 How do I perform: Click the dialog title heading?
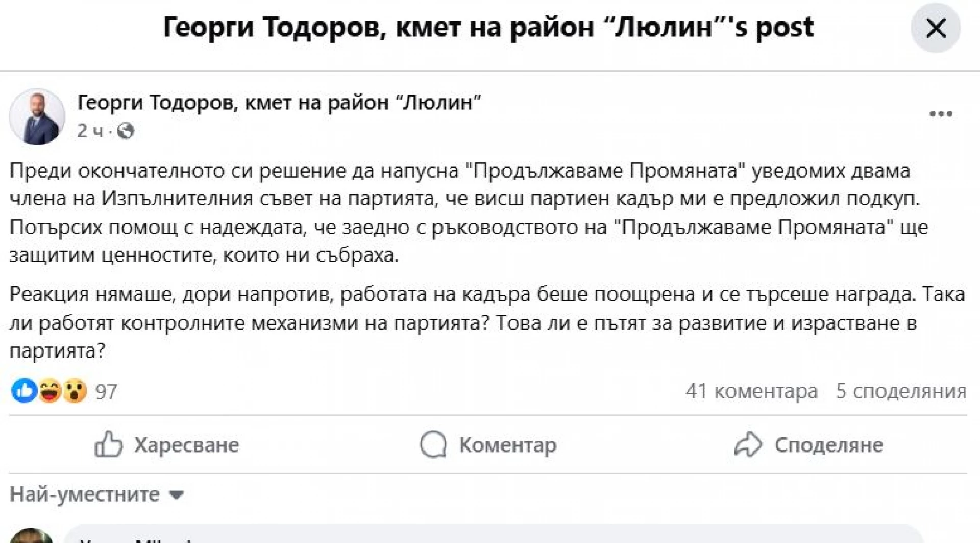click(488, 28)
